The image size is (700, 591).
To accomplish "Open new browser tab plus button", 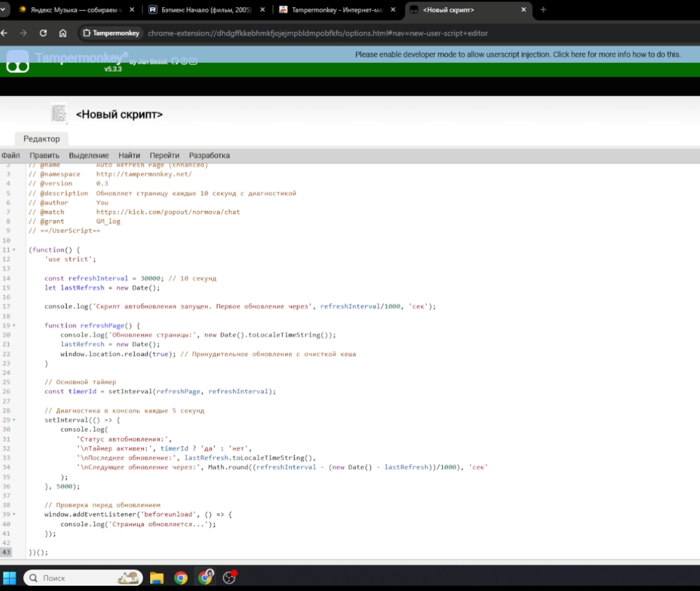I will click(x=543, y=9).
